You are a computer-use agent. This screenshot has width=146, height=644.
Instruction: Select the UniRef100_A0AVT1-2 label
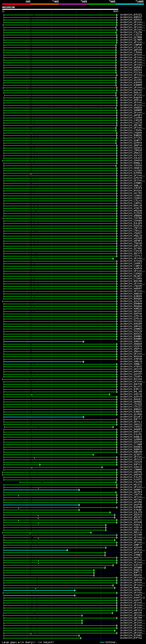132,598
